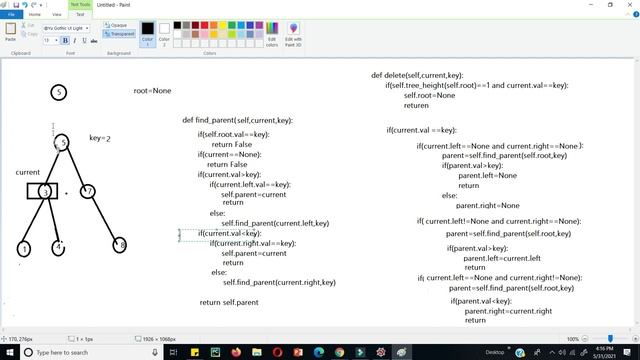Click the notification center icon

click(627, 352)
